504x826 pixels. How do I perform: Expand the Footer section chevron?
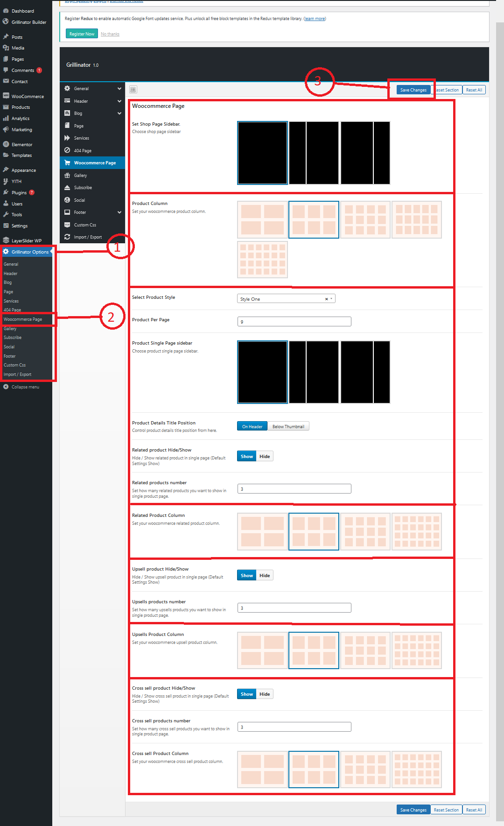[x=119, y=212]
